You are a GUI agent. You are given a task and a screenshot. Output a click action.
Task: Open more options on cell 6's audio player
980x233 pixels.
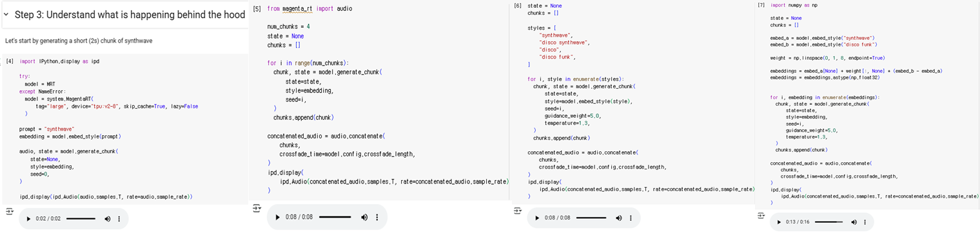[x=631, y=218]
